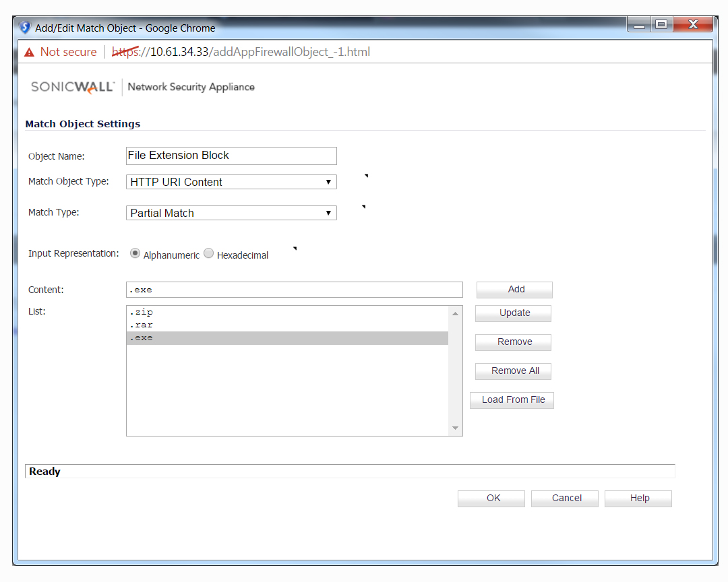Click the Remove button
This screenshot has height=582, width=728.
513,342
